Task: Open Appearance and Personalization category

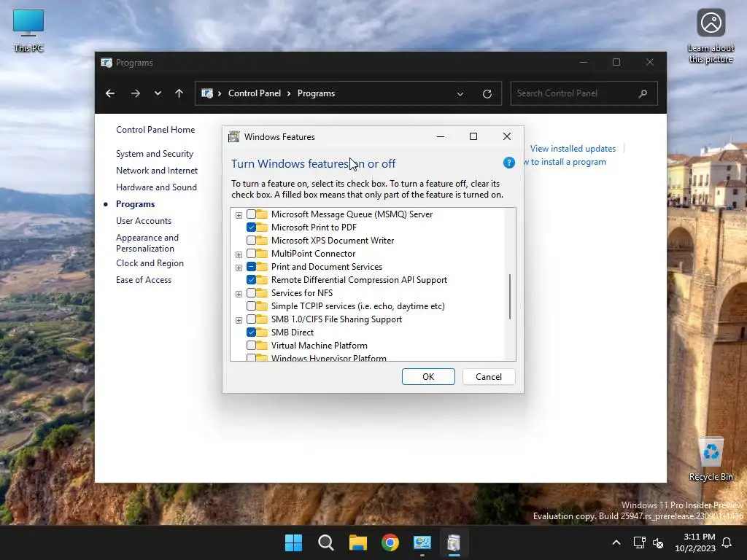Action: tap(147, 243)
